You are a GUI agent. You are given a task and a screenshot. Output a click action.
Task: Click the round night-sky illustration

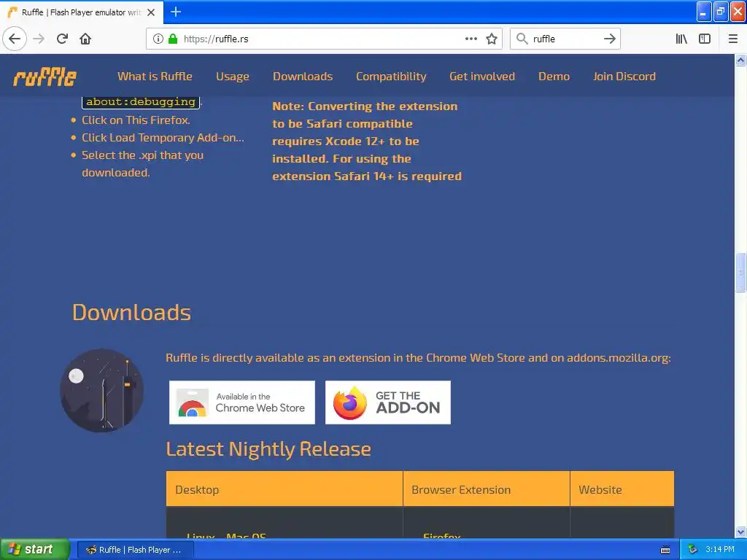(x=101, y=391)
